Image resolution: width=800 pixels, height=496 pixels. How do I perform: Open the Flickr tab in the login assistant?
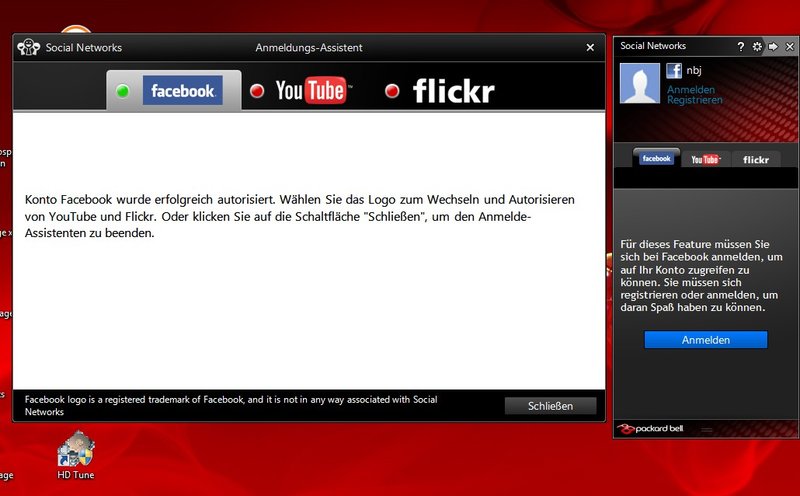[453, 91]
